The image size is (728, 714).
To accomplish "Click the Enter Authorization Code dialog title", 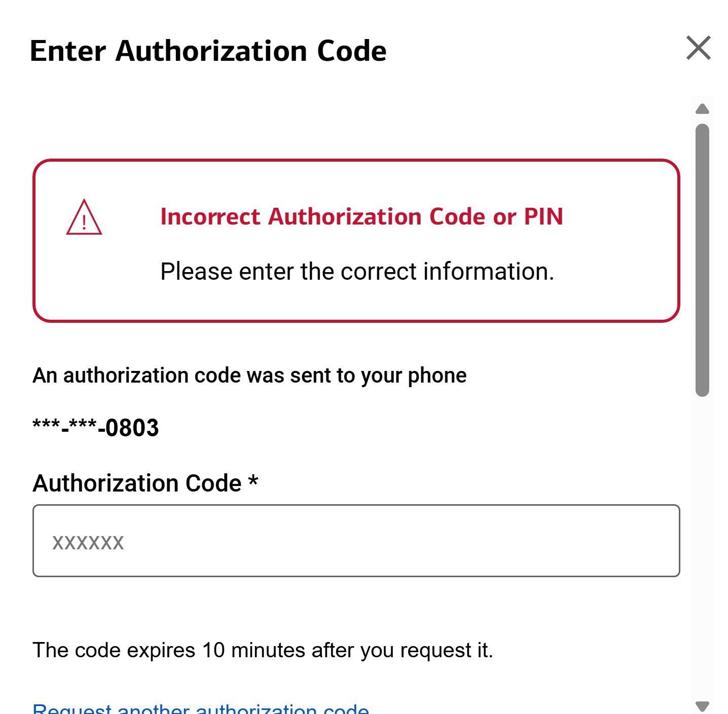I will tap(208, 51).
